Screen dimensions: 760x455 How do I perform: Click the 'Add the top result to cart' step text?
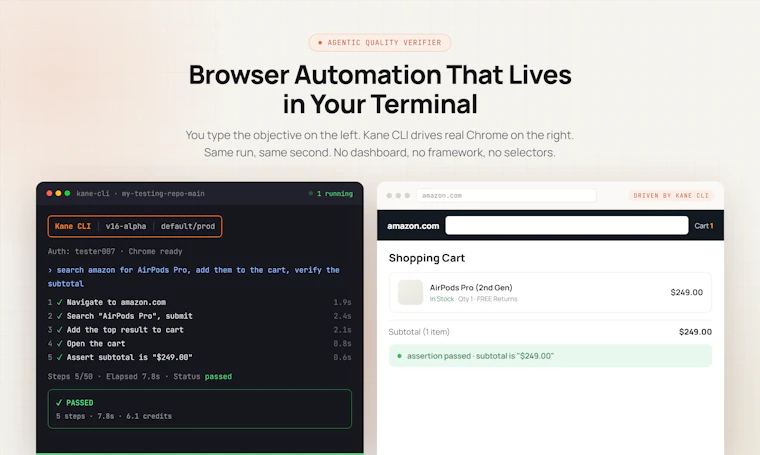click(x=125, y=329)
